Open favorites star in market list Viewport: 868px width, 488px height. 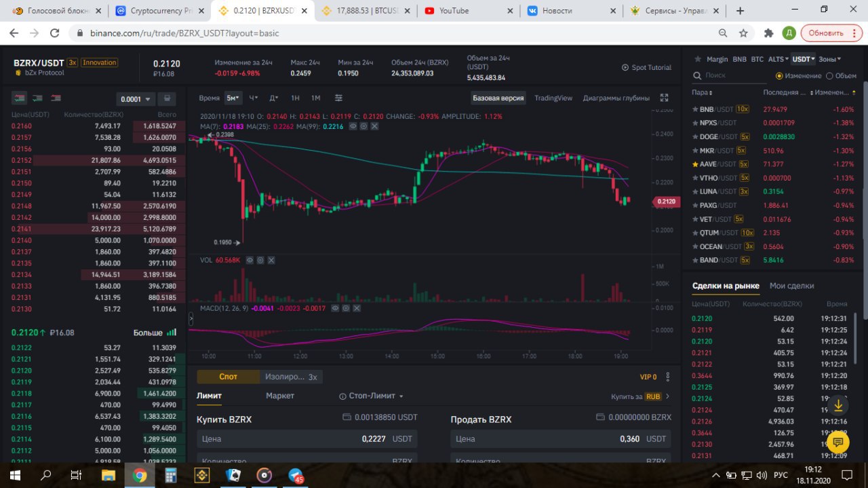coord(696,59)
